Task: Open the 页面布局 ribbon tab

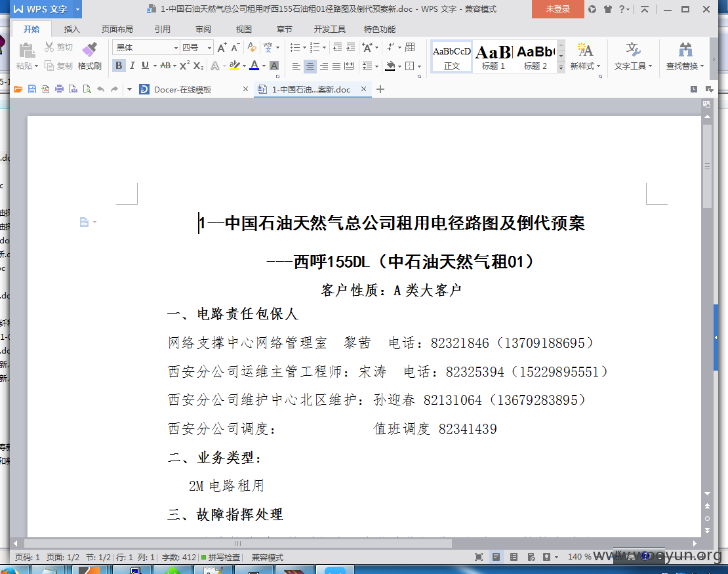Action: [x=117, y=30]
